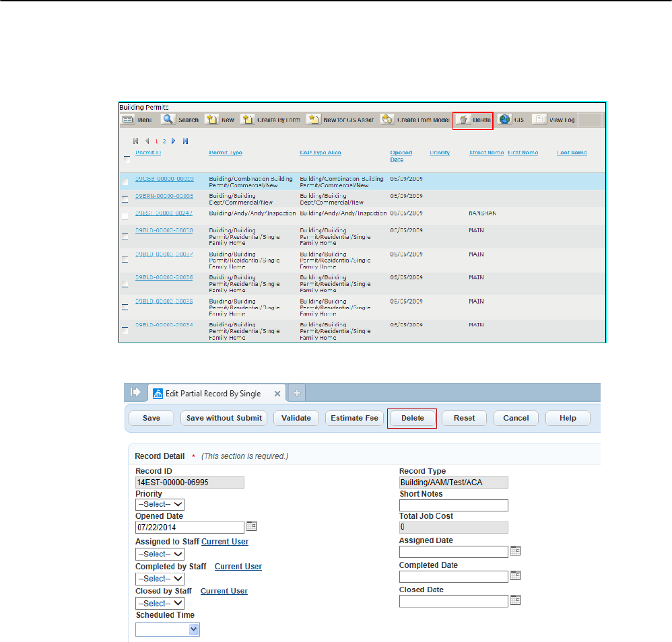This screenshot has width=672, height=642.
Task: Check the row 09CBB-00000-00019 checkbox
Action: coord(125,182)
